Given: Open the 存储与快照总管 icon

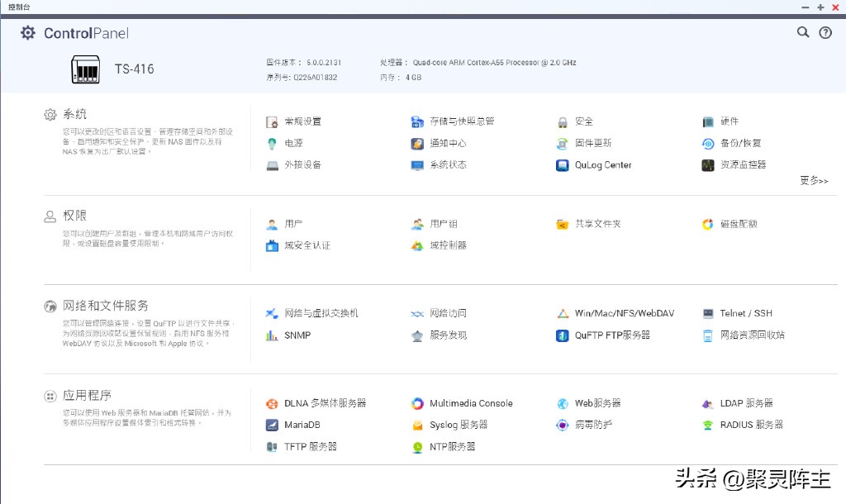Looking at the screenshot, I should [x=454, y=120].
